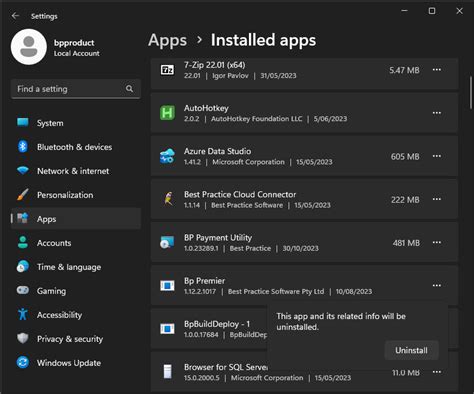Click the Best Practice Cloud Connector icon
474x394 pixels.
point(168,199)
